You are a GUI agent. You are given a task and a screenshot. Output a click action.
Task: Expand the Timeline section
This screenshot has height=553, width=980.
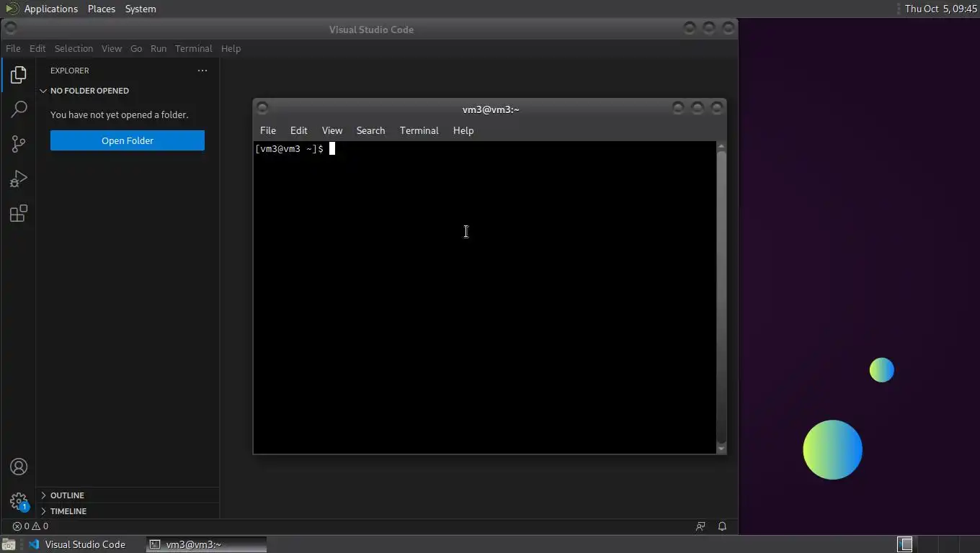(128, 511)
